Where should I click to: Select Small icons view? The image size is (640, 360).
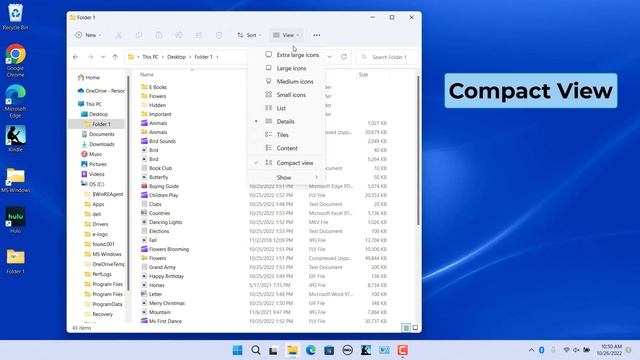pyautogui.click(x=286, y=95)
